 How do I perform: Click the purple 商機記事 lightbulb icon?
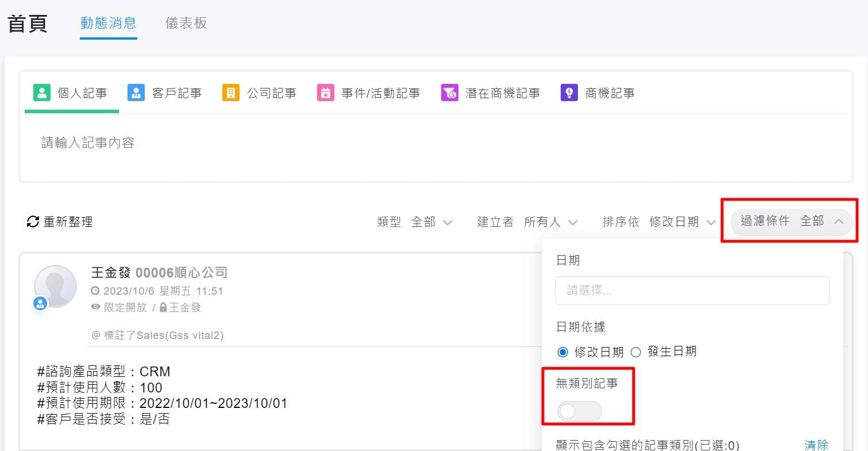tap(569, 92)
